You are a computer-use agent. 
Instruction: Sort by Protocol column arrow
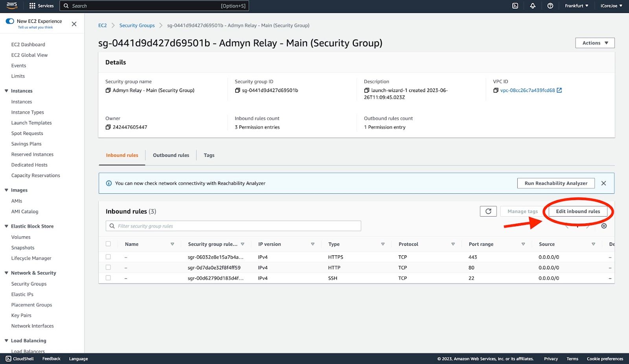(453, 245)
